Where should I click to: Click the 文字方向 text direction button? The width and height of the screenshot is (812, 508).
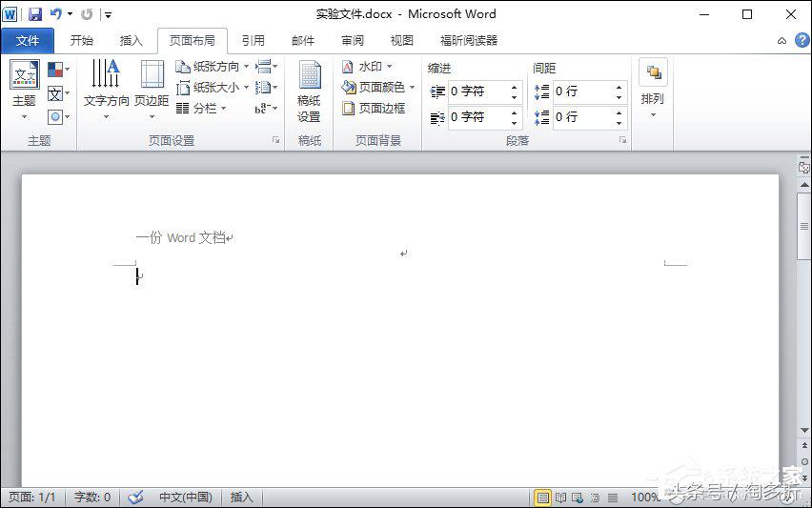(106, 91)
